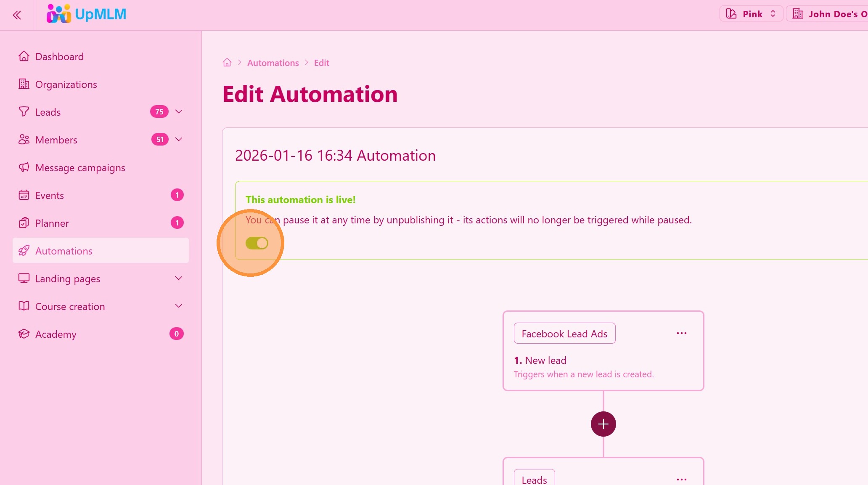Open the Pink theme selector
Viewport: 868px width, 485px height.
point(751,14)
